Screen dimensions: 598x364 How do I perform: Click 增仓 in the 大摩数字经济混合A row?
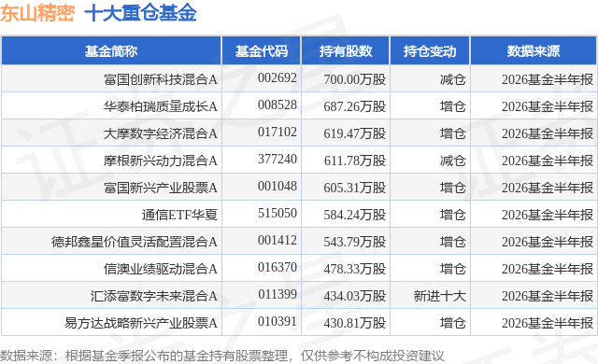pyautogui.click(x=452, y=133)
